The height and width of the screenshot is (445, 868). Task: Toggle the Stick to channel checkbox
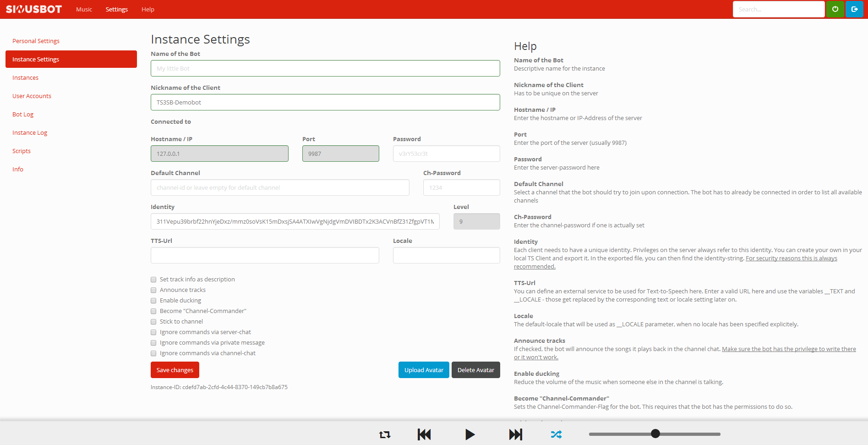point(153,322)
